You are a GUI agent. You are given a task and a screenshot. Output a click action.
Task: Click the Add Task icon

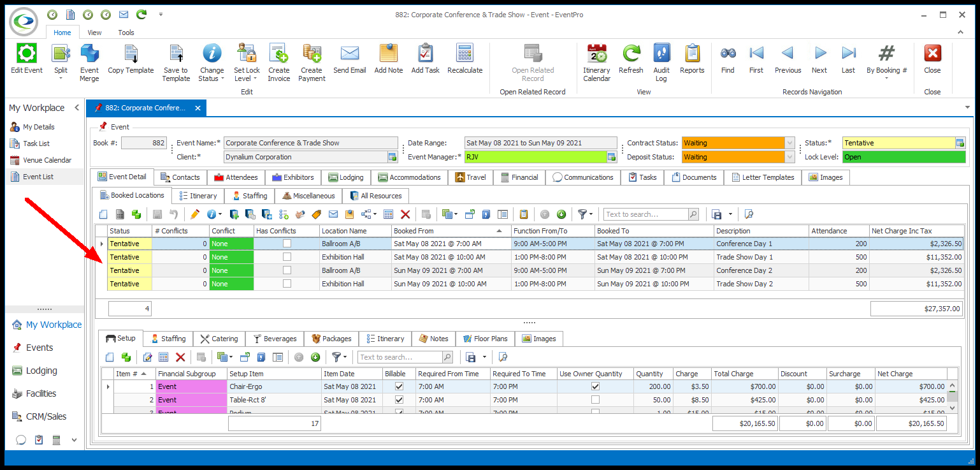[x=425, y=54]
